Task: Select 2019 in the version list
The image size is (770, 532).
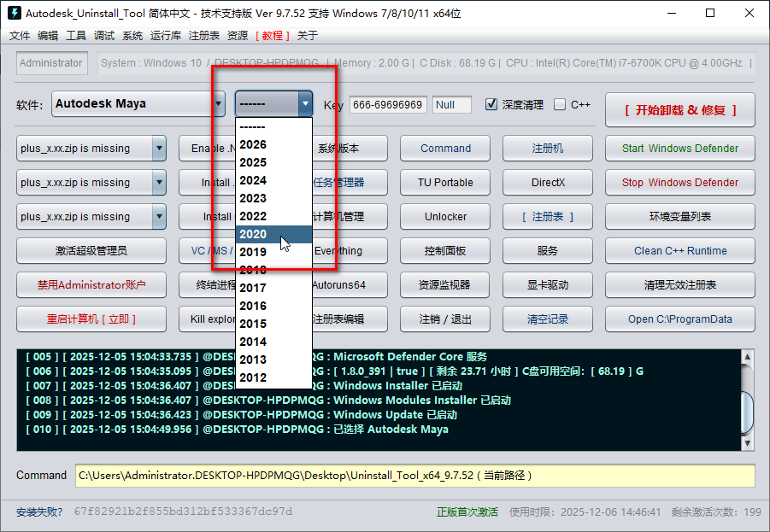Action: click(x=273, y=252)
